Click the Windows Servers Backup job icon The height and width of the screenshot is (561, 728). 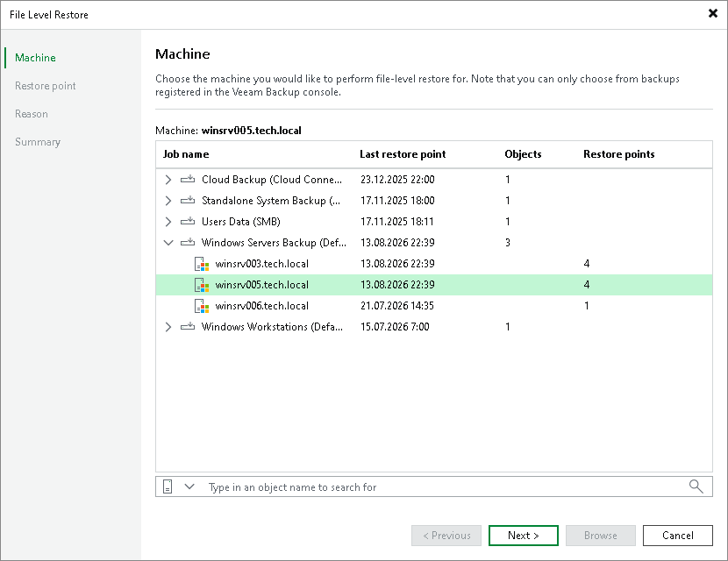click(x=188, y=242)
